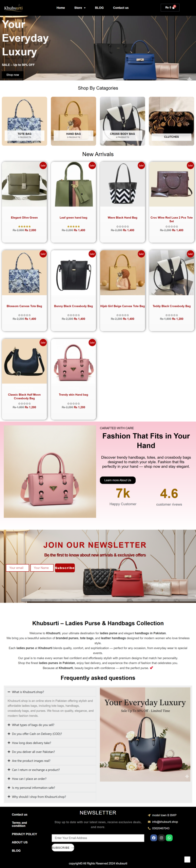Click the white scroll-to-top square button
Screen dimensions: 196x868
(x=187, y=859)
